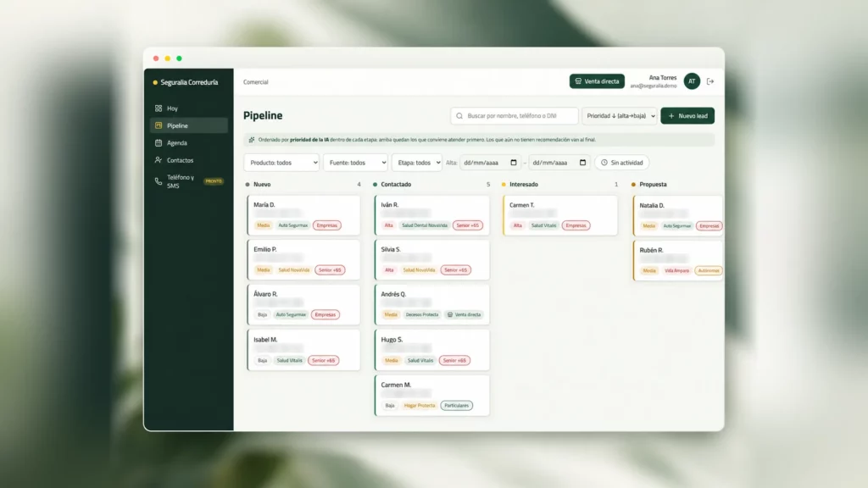Click Vida Amparo tag on Rubén R.
The width and height of the screenshot is (868, 488).
pyautogui.click(x=676, y=270)
